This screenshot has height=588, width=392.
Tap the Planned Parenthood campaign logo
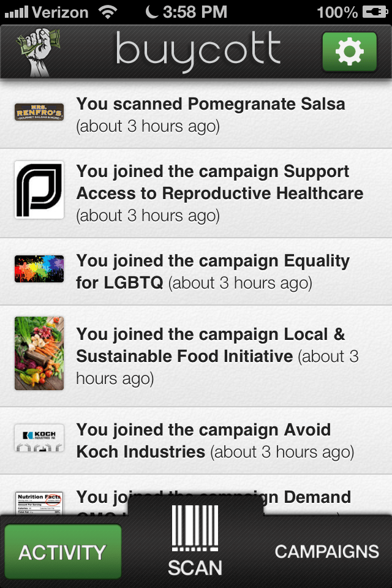pos(39,190)
